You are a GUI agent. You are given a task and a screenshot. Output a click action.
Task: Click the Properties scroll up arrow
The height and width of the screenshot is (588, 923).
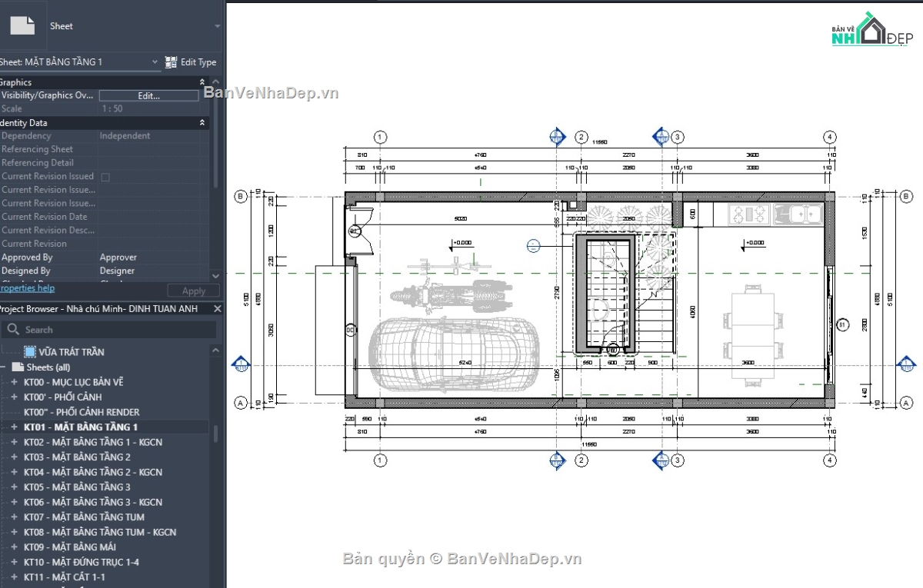coord(215,82)
